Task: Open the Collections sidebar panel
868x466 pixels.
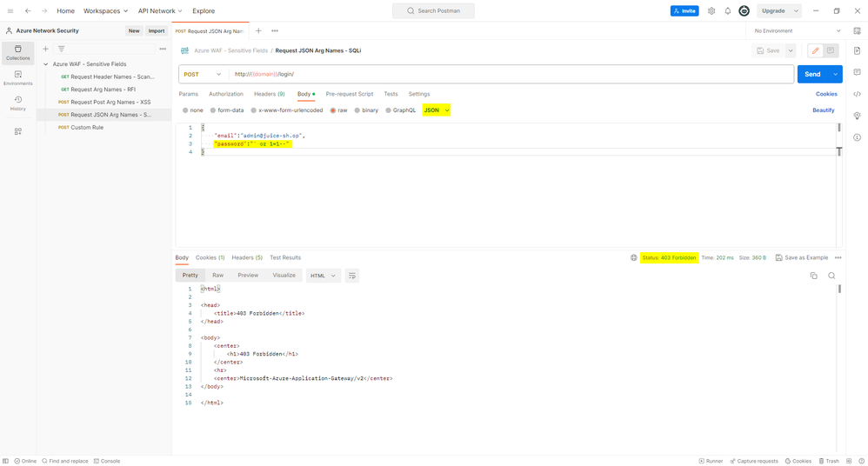Action: [18, 53]
